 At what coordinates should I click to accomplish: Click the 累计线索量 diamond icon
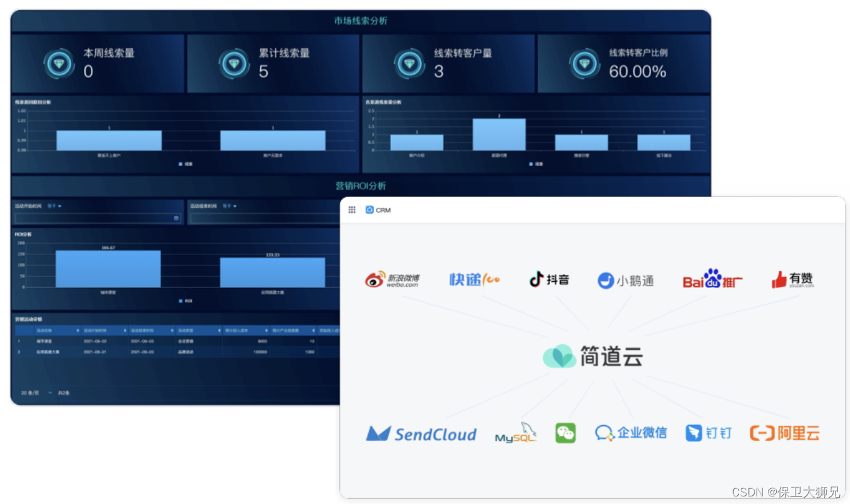(x=234, y=64)
